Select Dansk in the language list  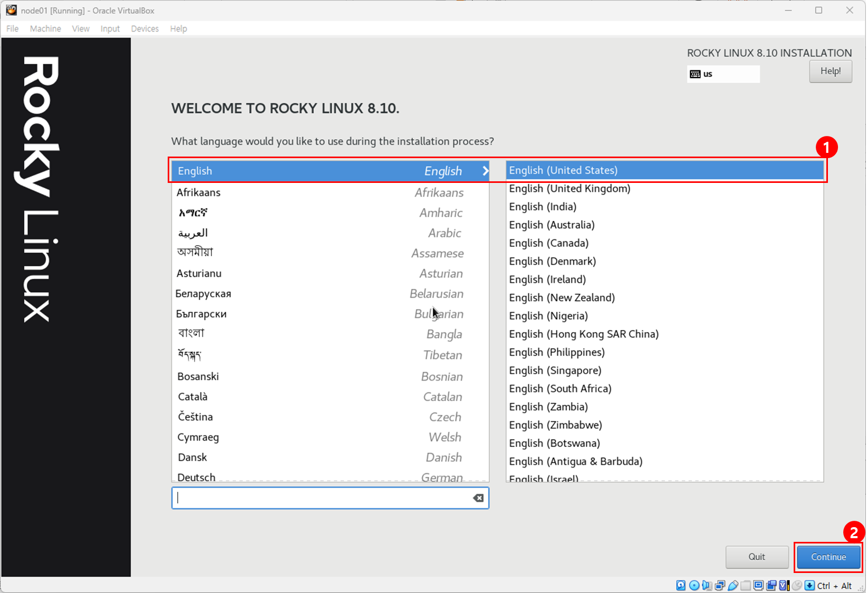331,457
